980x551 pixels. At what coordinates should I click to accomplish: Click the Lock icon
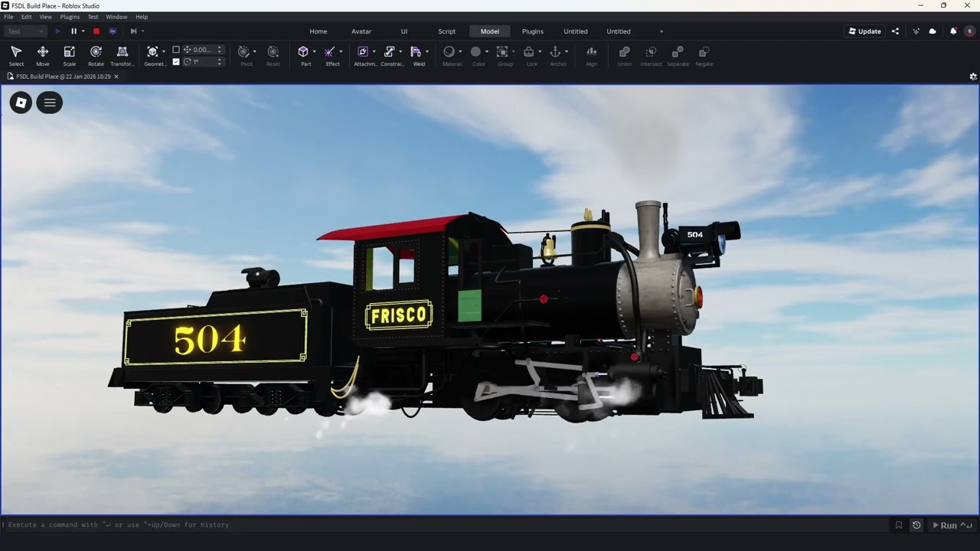(x=528, y=52)
